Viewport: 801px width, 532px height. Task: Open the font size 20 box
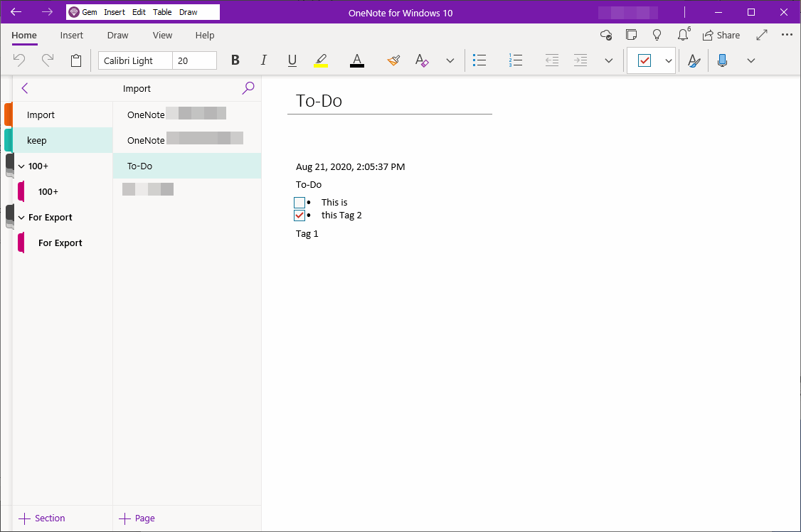pyautogui.click(x=195, y=60)
